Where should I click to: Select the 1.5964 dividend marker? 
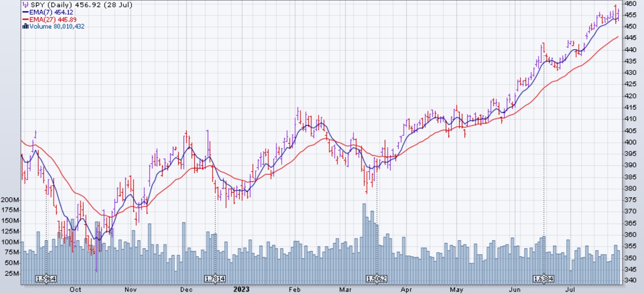[46, 279]
